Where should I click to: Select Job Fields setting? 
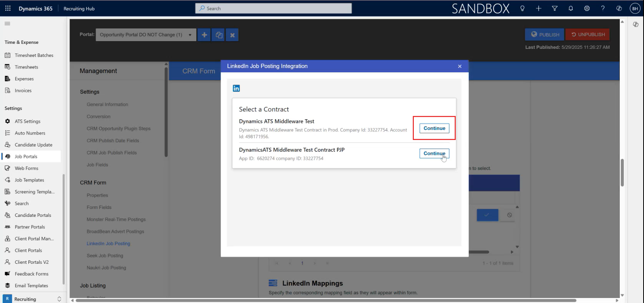[97, 165]
